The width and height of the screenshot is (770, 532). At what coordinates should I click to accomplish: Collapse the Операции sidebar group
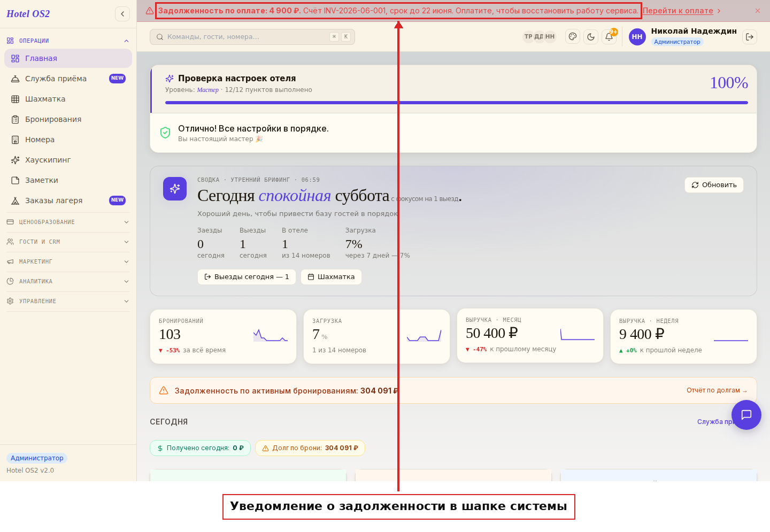point(68,41)
